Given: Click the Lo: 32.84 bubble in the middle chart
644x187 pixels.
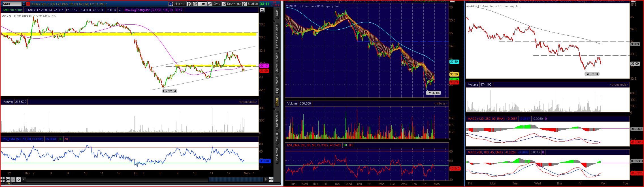Looking at the screenshot, I should (433, 93).
